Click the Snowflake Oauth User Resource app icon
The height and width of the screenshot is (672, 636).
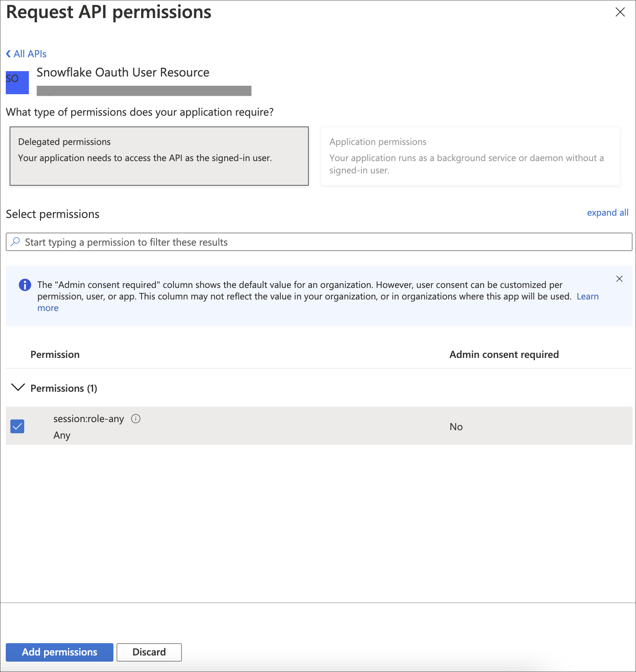[x=17, y=82]
